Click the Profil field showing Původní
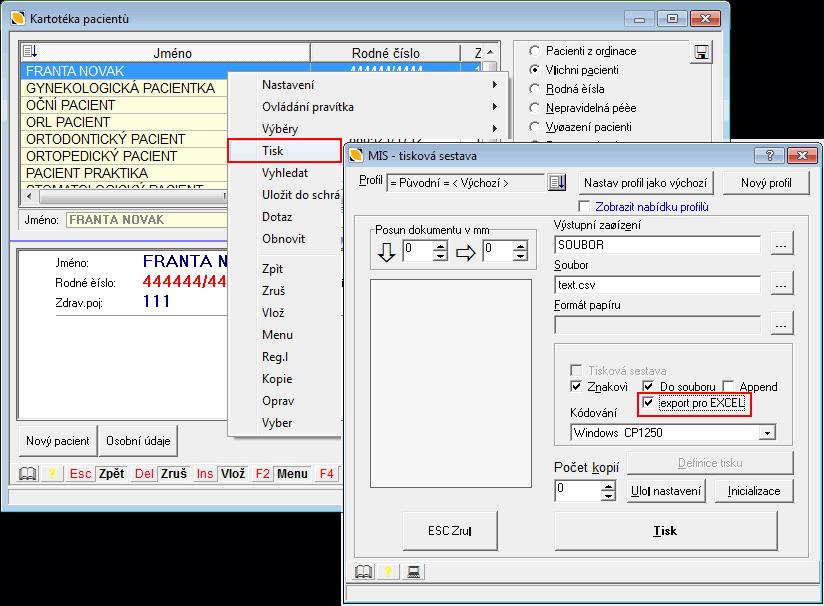 pos(466,183)
